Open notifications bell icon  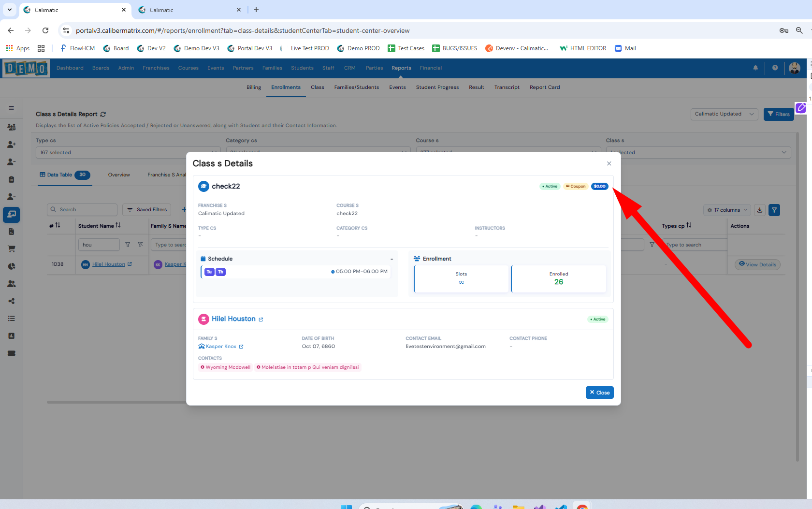[755, 68]
